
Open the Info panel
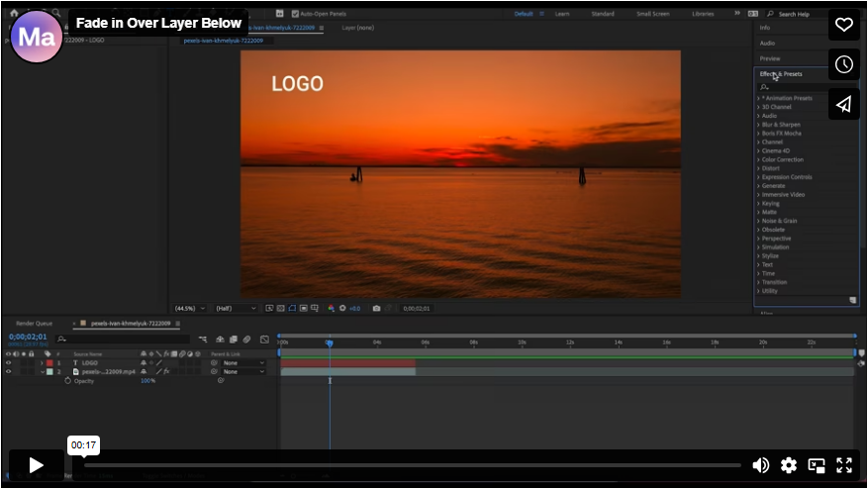tap(764, 28)
